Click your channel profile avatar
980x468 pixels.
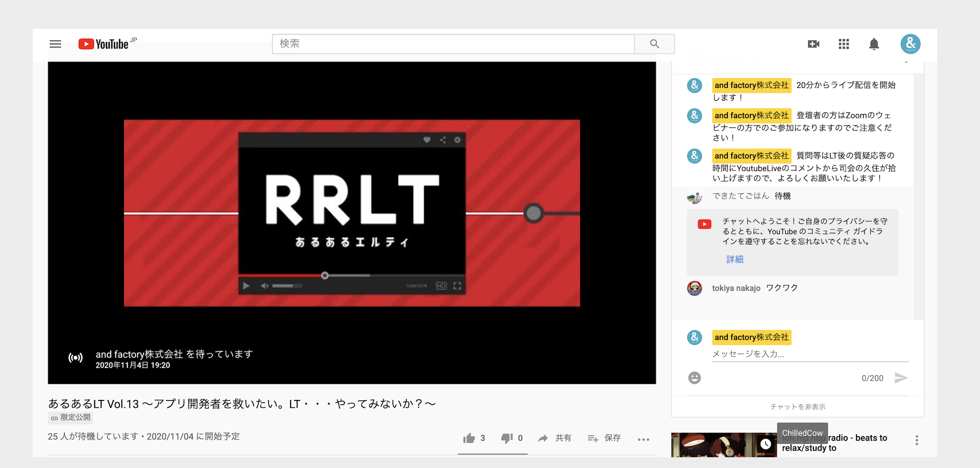tap(910, 43)
